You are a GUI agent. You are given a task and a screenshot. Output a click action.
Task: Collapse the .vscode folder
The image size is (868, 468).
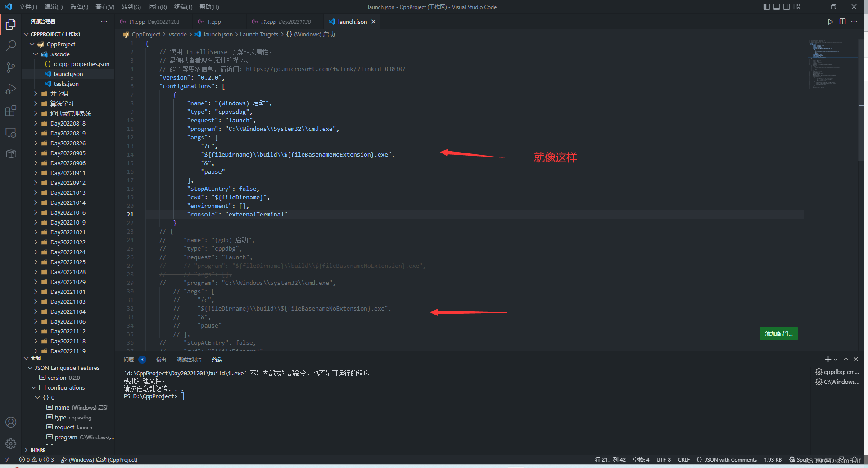(36, 54)
